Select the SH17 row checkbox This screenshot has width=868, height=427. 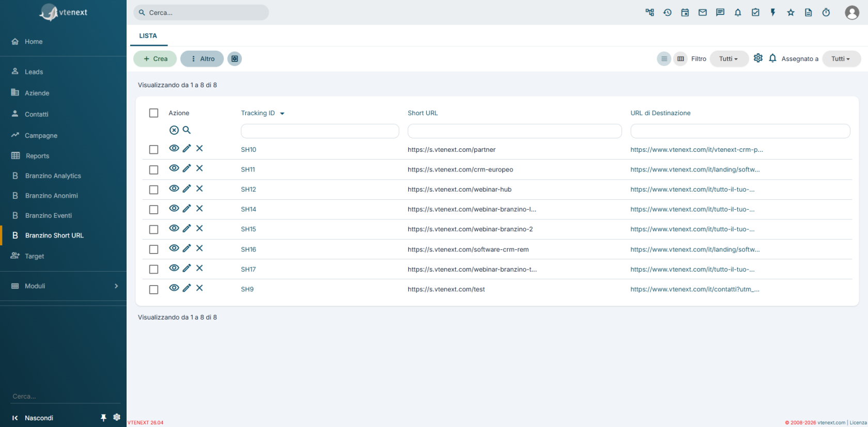[x=153, y=270]
